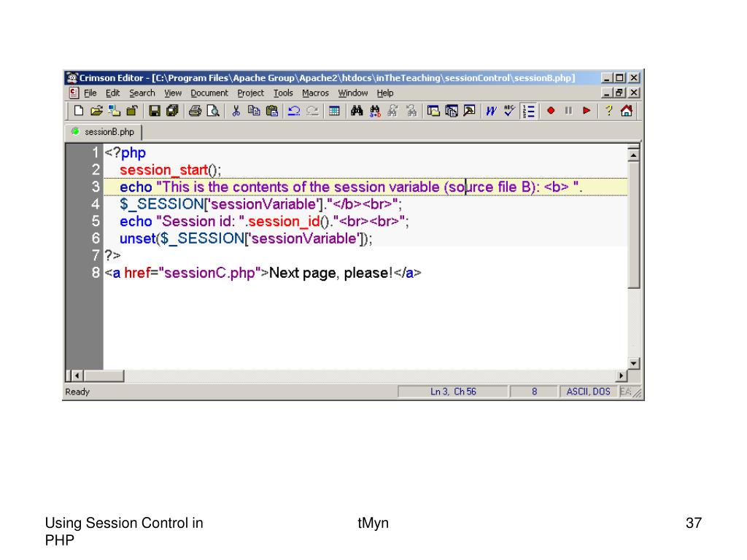Image resolution: width=747 pixels, height=560 pixels.
Task: Click the Open file folder icon
Action: (x=96, y=112)
